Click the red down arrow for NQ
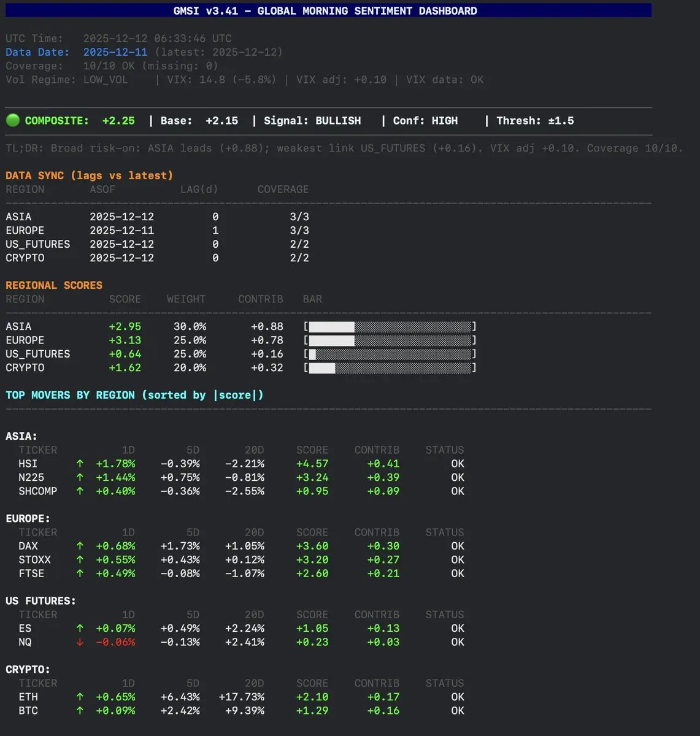 (80, 642)
